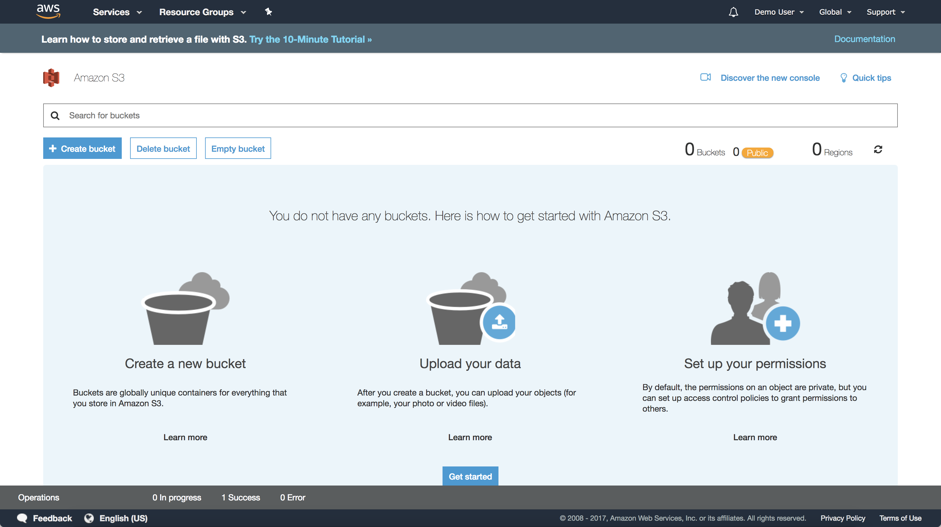The image size is (941, 527).
Task: Click Learn more under Upload your data
Action: 470,437
